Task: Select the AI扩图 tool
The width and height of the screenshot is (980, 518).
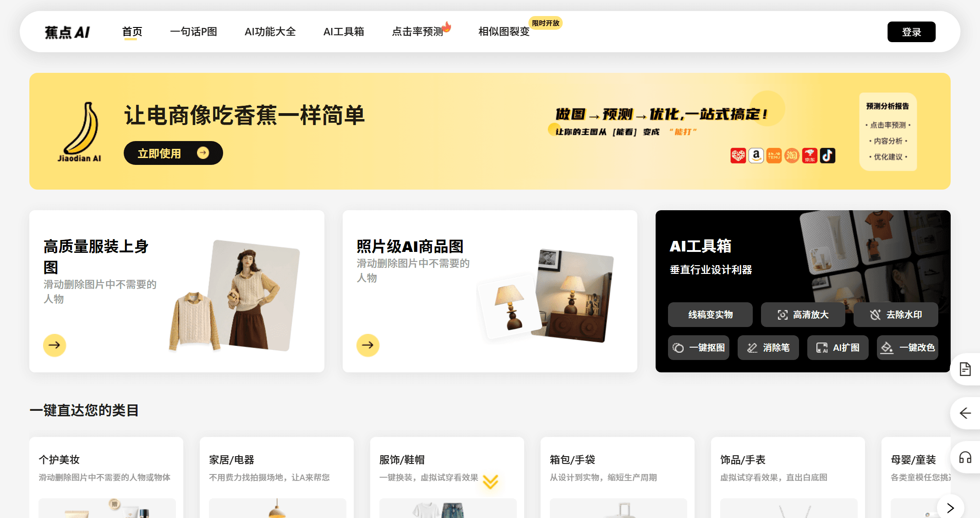Action: tap(838, 348)
